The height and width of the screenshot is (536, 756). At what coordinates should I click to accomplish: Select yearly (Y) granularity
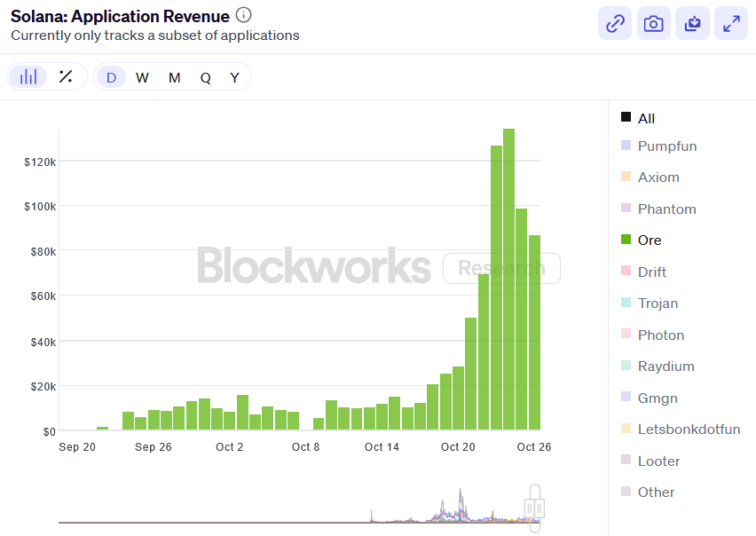pos(234,77)
